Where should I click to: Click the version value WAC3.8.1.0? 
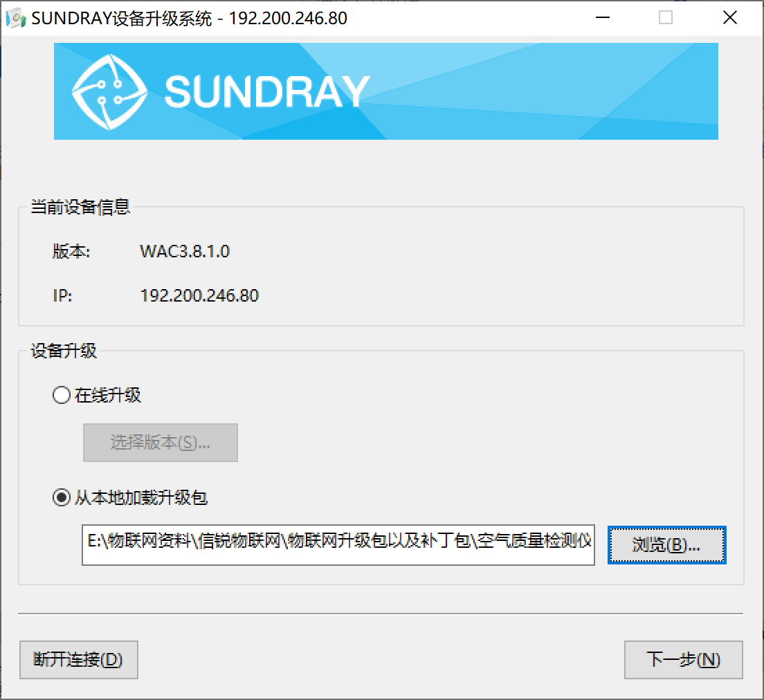[x=185, y=251]
